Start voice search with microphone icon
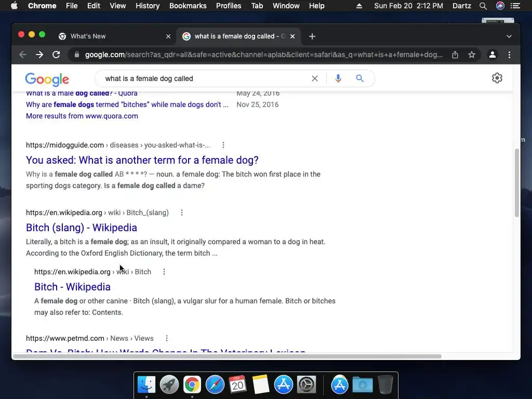The width and height of the screenshot is (532, 399). 338,79
